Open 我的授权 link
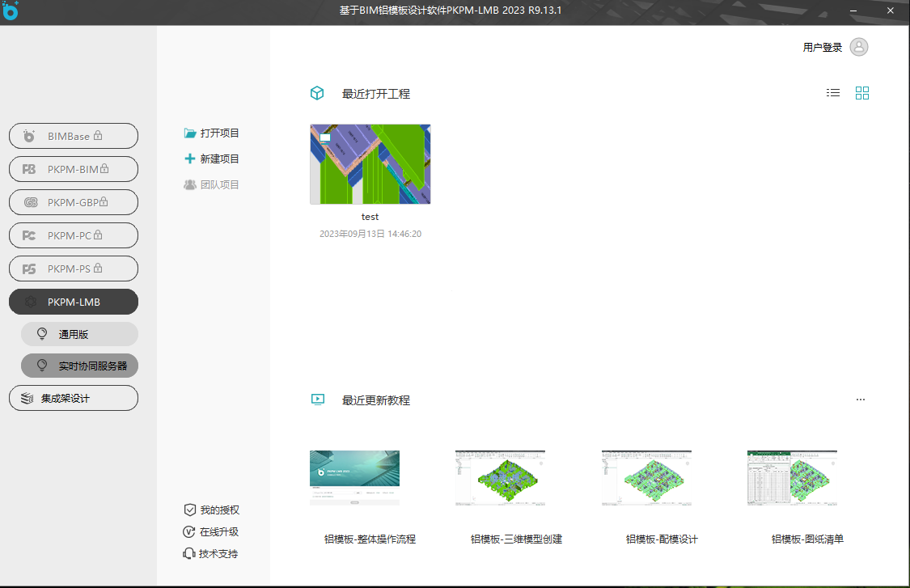Viewport: 910px width, 588px height. pyautogui.click(x=219, y=510)
